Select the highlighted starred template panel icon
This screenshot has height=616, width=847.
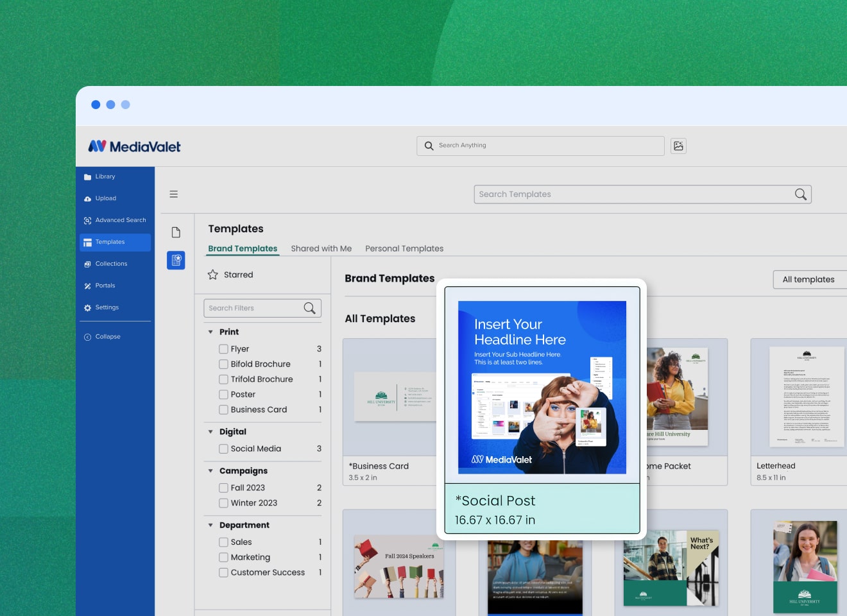[176, 260]
